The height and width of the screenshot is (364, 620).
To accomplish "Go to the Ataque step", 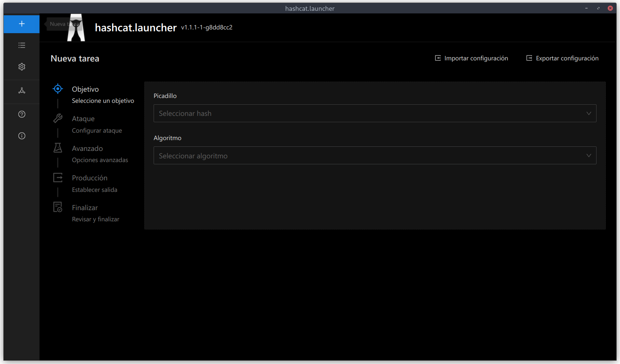I will point(83,118).
